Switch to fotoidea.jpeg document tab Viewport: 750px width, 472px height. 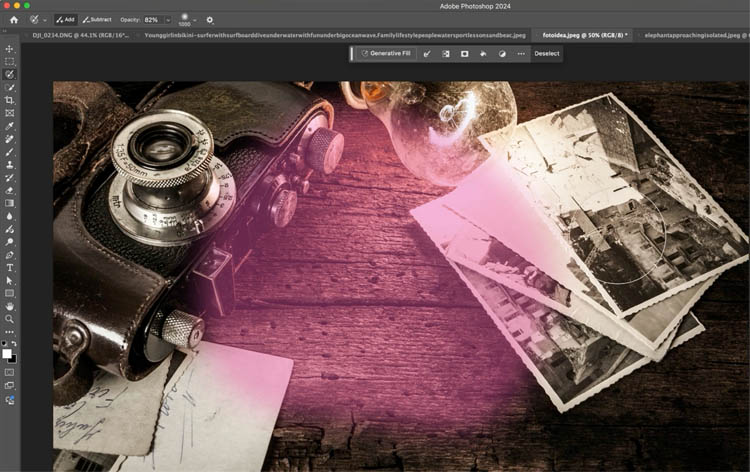[585, 35]
